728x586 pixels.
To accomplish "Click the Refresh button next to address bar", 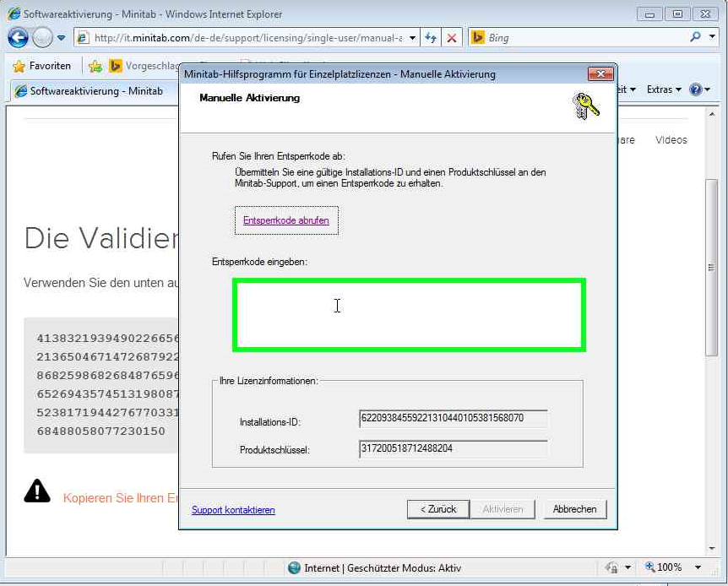I will click(x=431, y=38).
